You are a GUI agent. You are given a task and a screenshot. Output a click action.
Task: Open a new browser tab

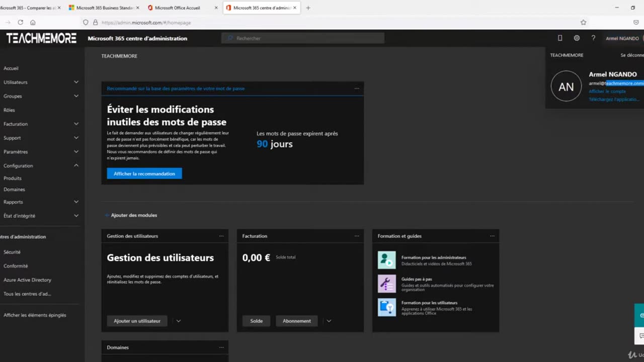pyautogui.click(x=308, y=8)
